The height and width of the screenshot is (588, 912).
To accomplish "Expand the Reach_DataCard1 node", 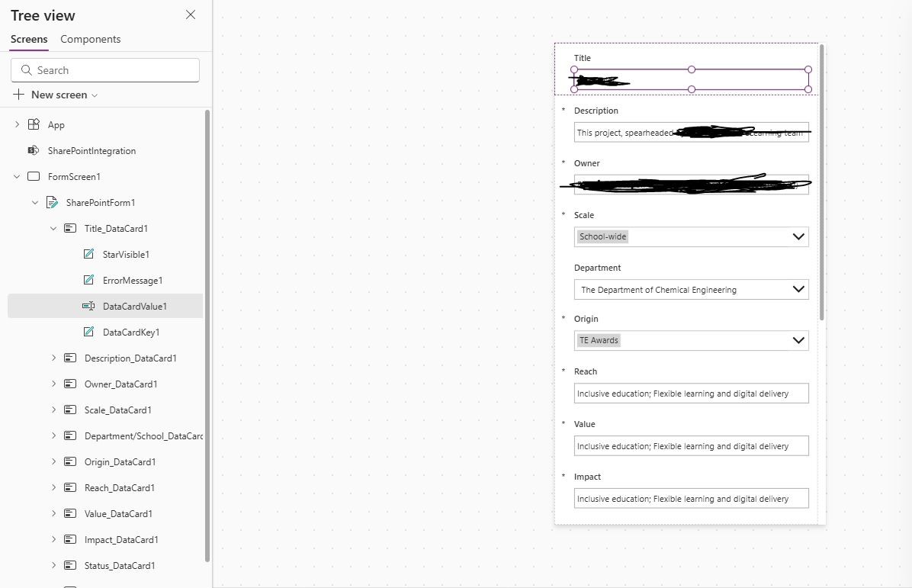I will click(x=53, y=487).
